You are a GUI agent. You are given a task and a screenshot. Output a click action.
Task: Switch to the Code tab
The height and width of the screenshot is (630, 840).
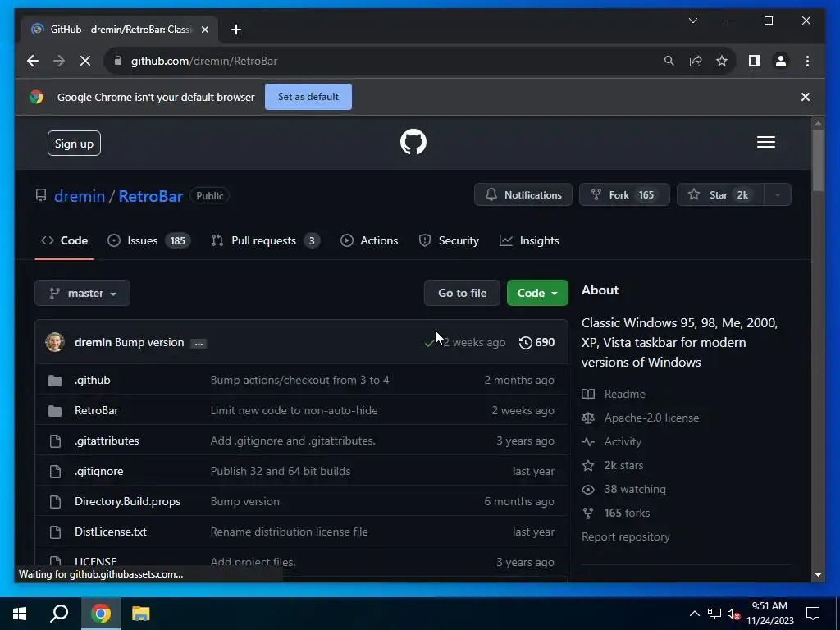click(64, 240)
